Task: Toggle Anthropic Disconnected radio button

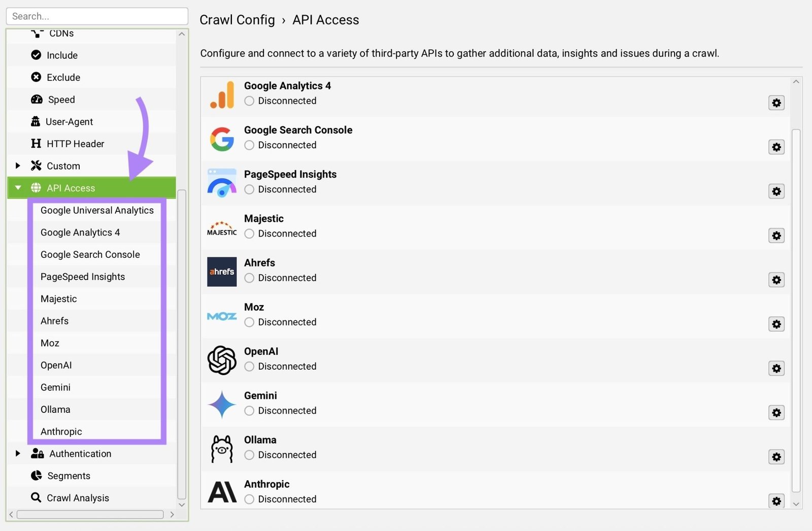Action: click(x=249, y=499)
